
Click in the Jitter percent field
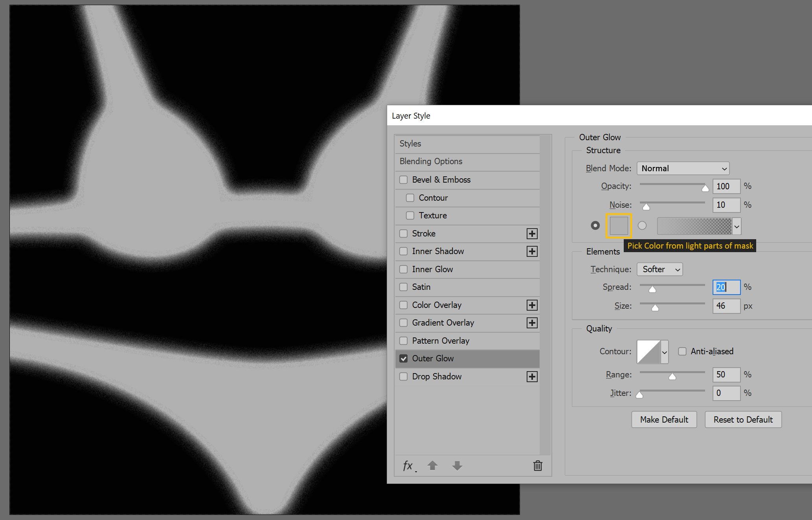[726, 393]
